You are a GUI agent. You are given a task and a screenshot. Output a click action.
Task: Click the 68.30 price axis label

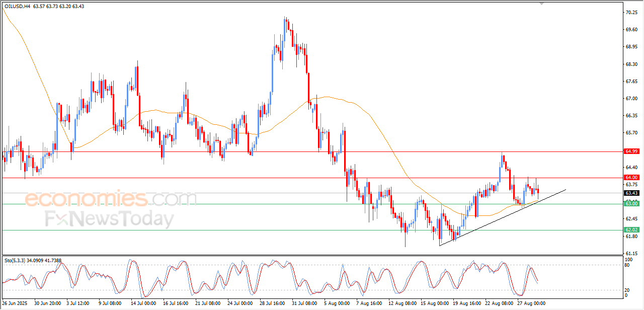pos(631,64)
